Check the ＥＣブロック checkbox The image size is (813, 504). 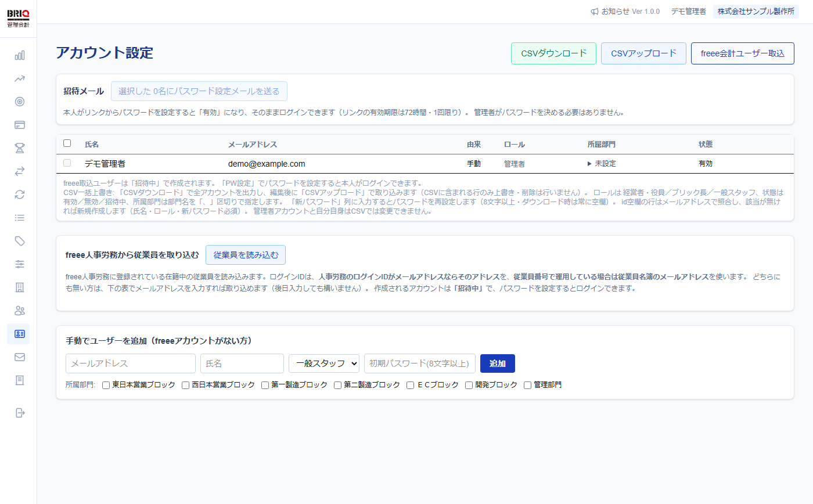411,385
